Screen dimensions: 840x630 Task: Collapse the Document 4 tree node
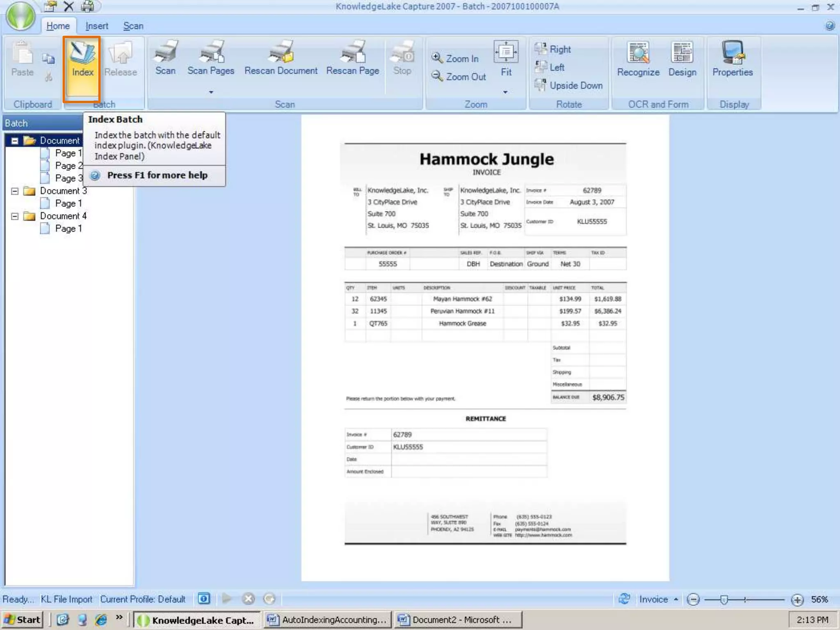point(15,216)
